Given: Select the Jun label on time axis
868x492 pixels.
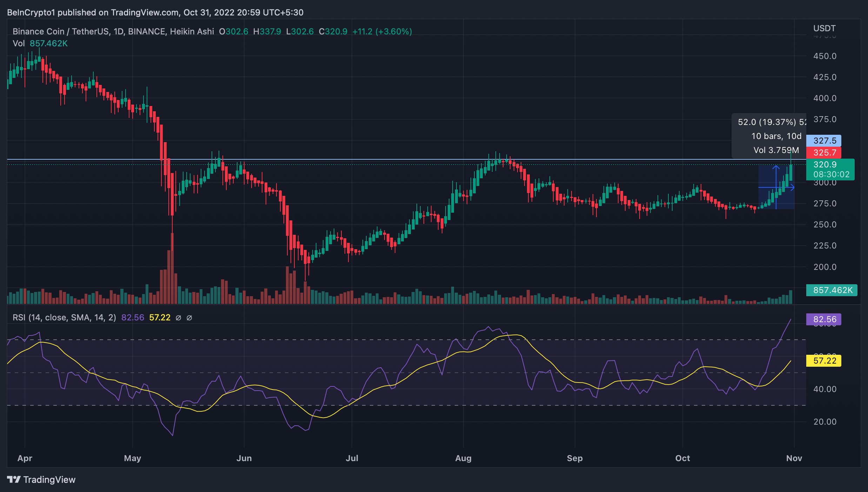Looking at the screenshot, I should 244,458.
